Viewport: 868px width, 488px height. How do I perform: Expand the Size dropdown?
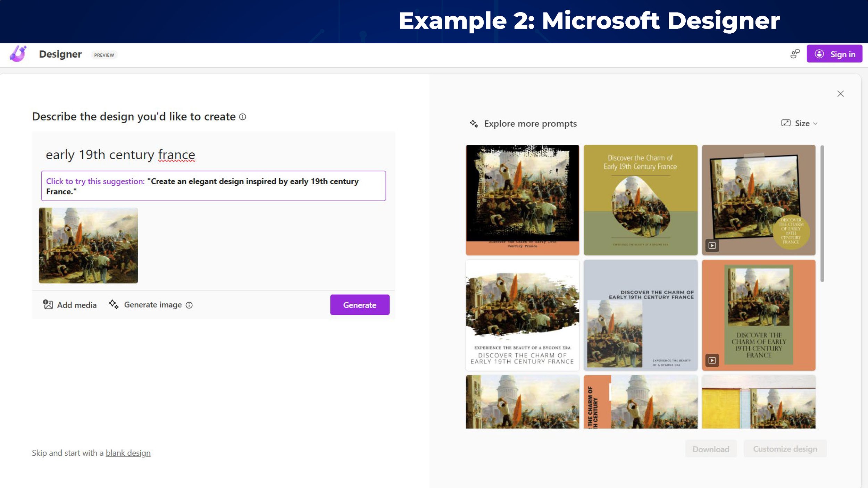click(800, 123)
